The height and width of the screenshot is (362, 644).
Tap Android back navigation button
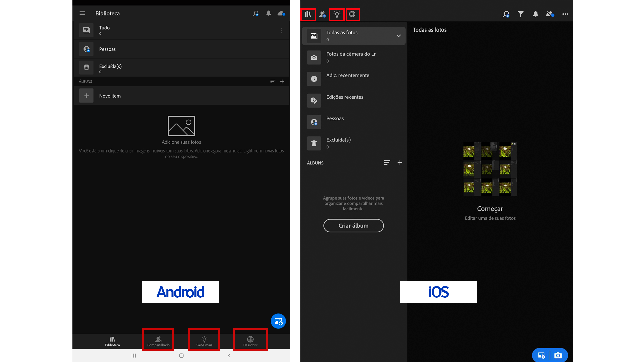click(x=229, y=356)
